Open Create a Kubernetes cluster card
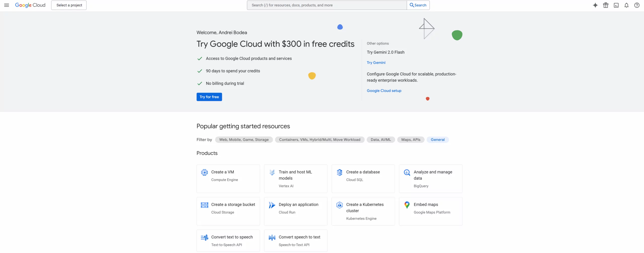The height and width of the screenshot is (253, 644). click(363, 211)
